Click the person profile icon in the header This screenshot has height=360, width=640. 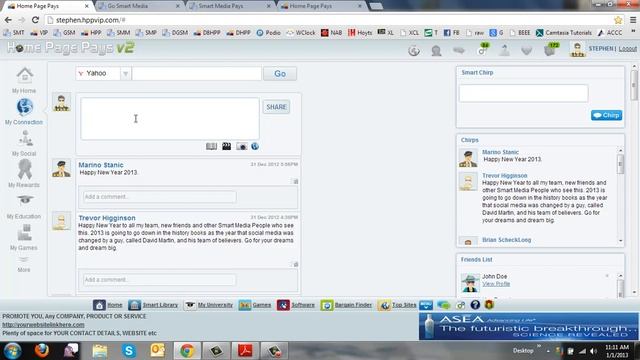436,50
